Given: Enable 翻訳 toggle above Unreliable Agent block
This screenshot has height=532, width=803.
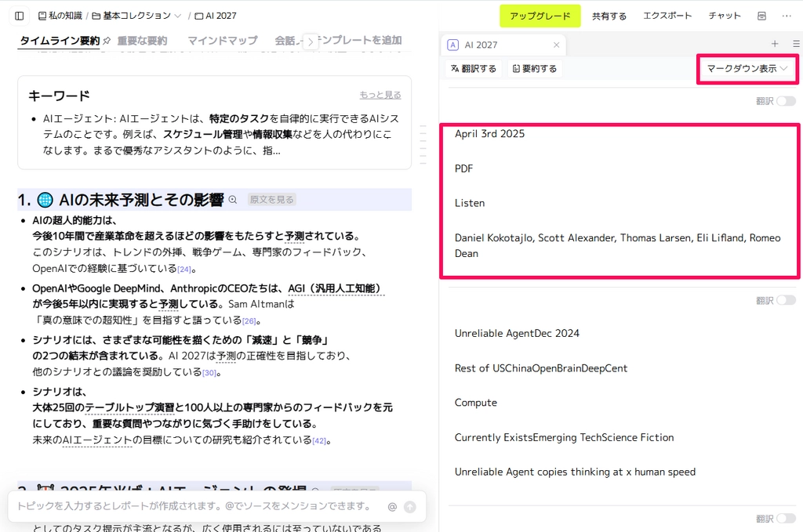Looking at the screenshot, I should click(x=785, y=300).
